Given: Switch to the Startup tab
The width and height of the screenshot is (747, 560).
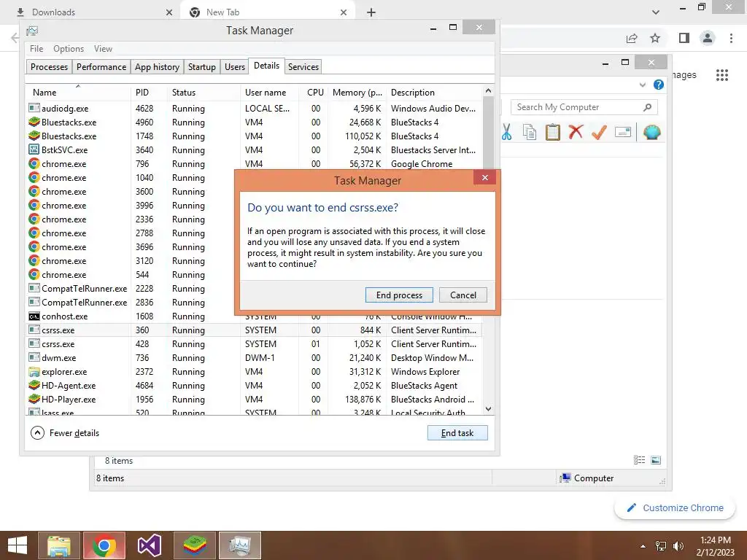Looking at the screenshot, I should click(x=202, y=66).
